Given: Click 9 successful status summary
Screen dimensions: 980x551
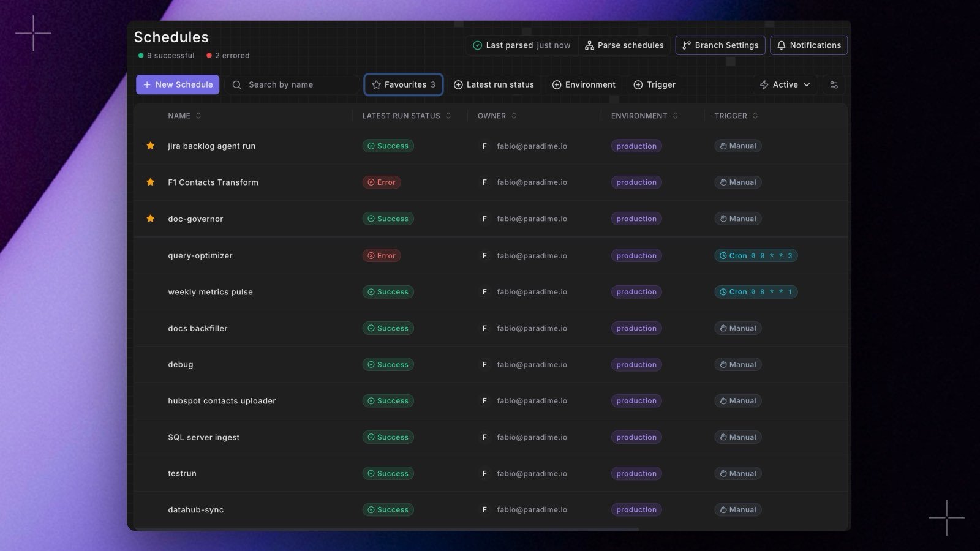Looking at the screenshot, I should tap(167, 56).
